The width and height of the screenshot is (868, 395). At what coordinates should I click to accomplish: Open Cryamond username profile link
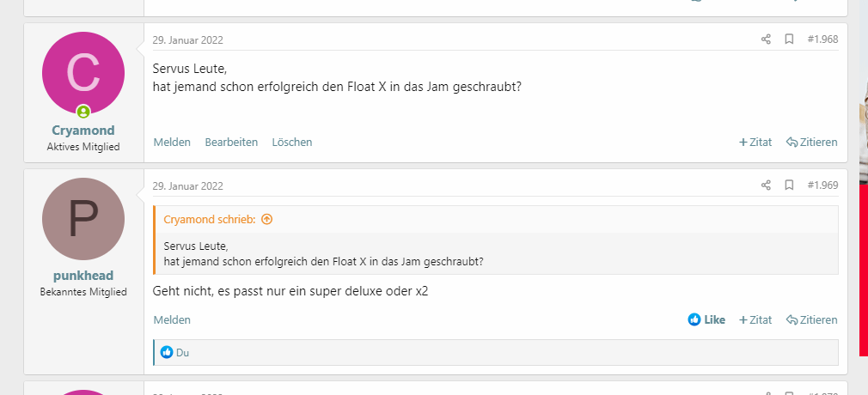[x=83, y=131]
